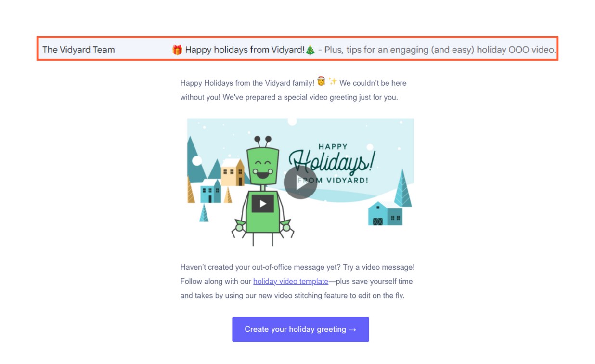Click the Christmas tree emoji after Vidyard!
This screenshot has width=595, height=364.
[x=310, y=50]
